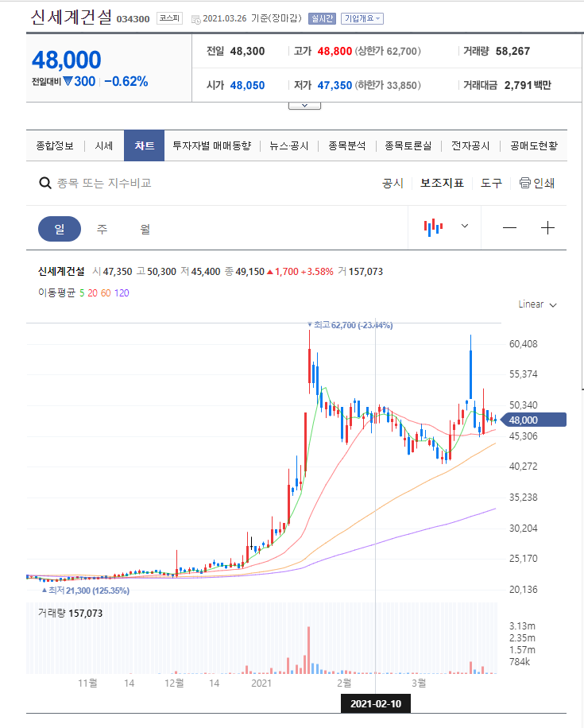
Task: Click the 거래대금 2,791백만 value
Action: click(x=528, y=85)
